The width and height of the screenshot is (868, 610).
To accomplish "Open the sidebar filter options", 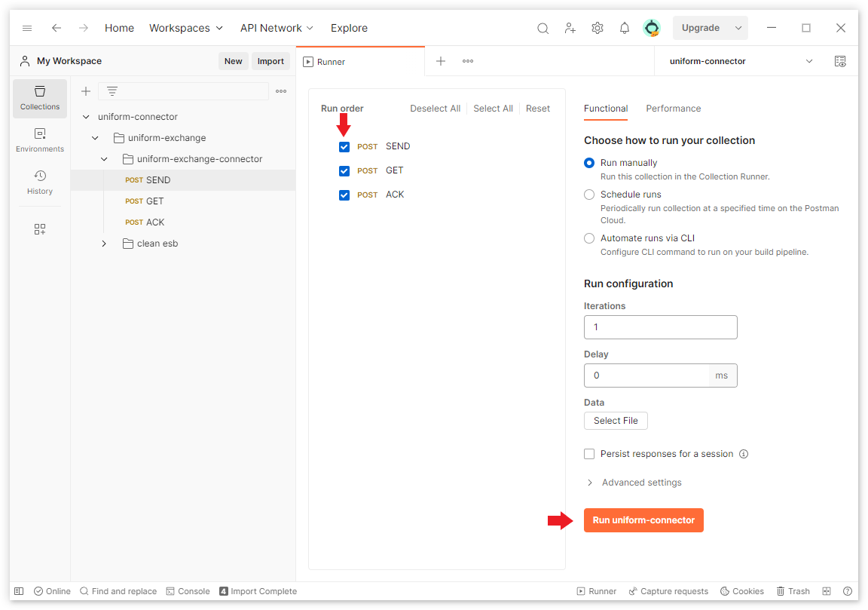I will pos(112,90).
